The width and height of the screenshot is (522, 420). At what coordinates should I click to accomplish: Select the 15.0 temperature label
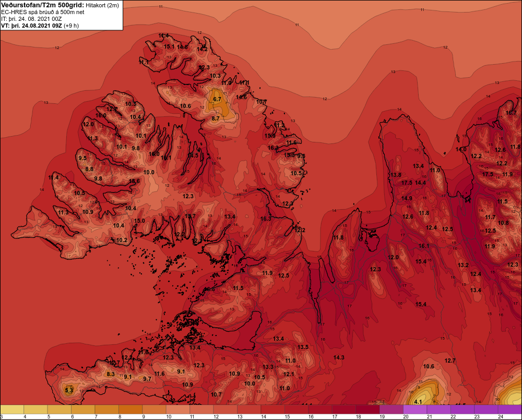[x=139, y=221]
